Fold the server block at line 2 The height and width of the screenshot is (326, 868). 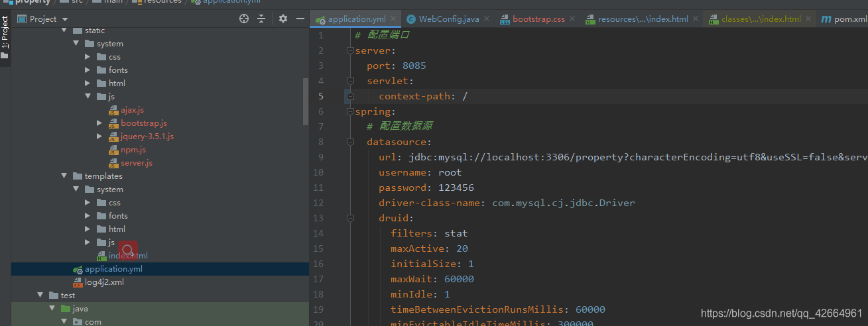click(x=349, y=50)
